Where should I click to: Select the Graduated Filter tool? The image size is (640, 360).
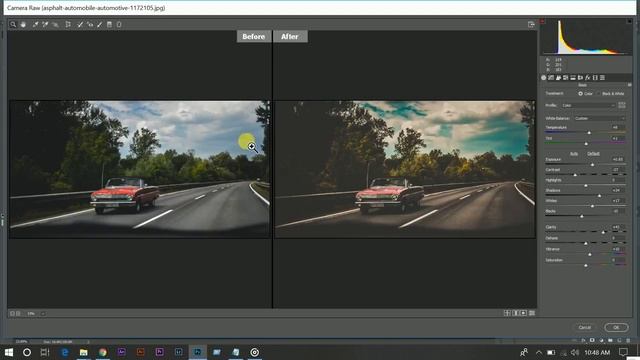coord(109,24)
